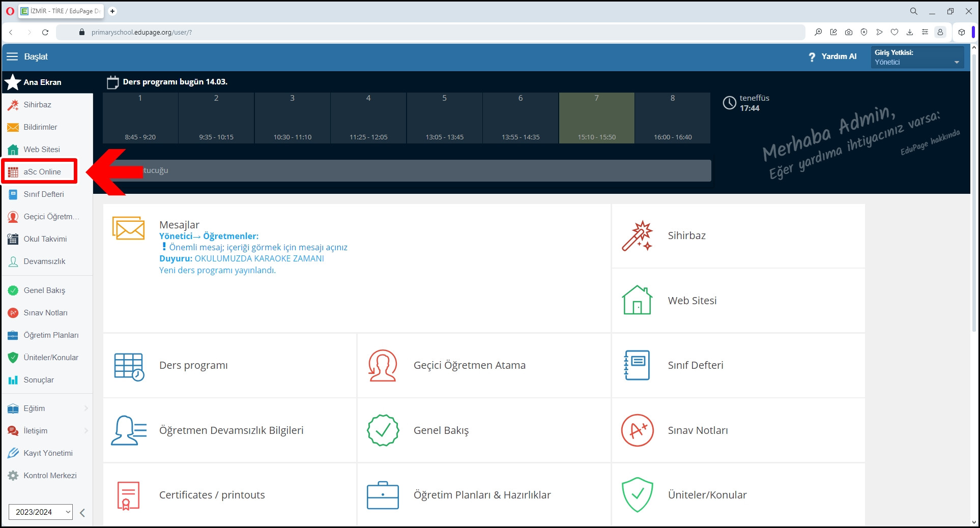Open the Öğretmen Devamsızlık Bilgileri tile
This screenshot has height=528, width=980.
pos(229,430)
